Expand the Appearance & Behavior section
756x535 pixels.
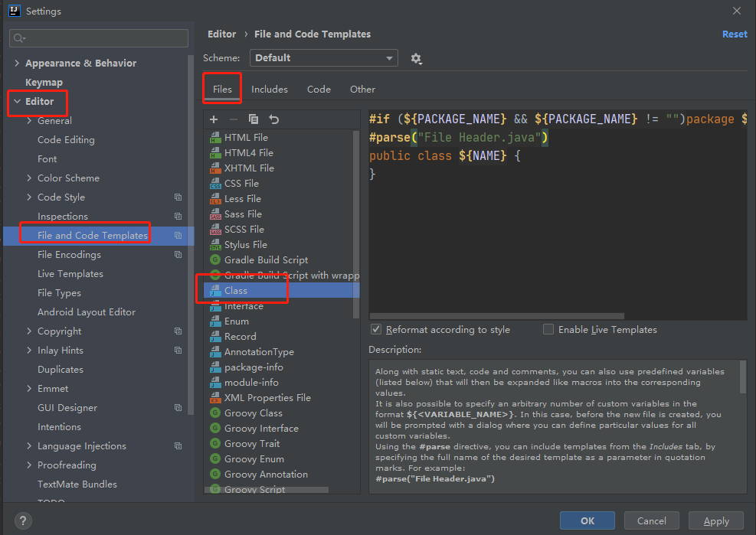pyautogui.click(x=18, y=64)
